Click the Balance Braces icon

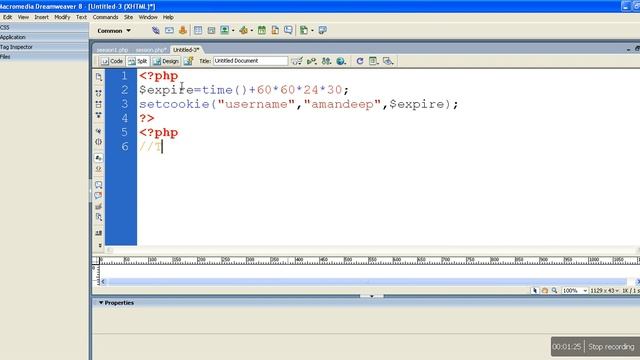tap(99, 142)
